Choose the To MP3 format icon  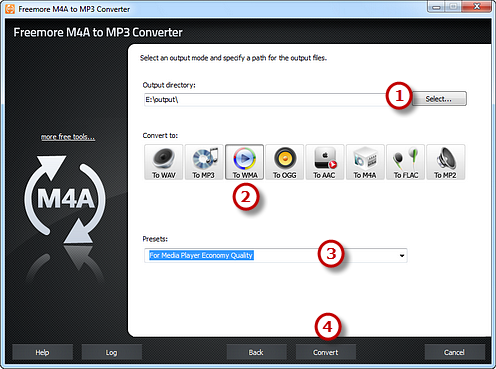204,162
